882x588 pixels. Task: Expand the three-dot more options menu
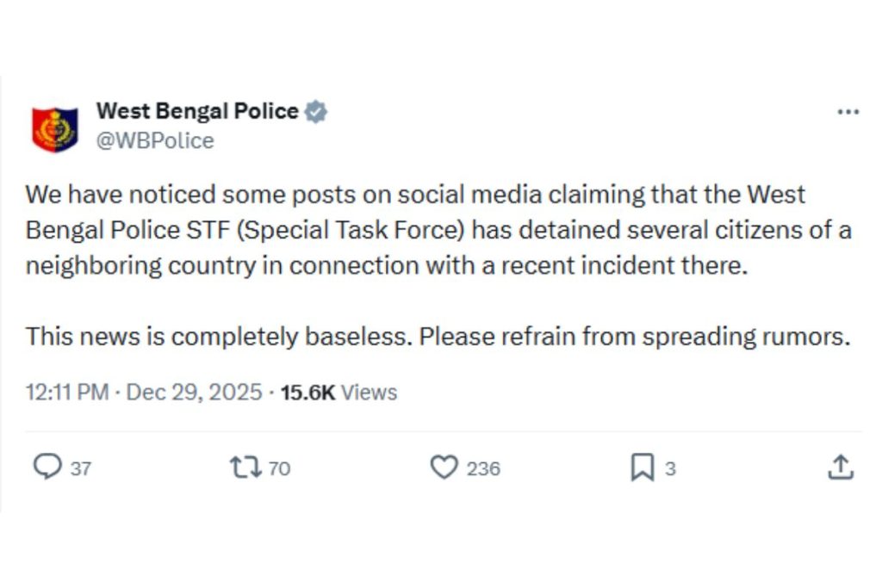click(x=848, y=113)
